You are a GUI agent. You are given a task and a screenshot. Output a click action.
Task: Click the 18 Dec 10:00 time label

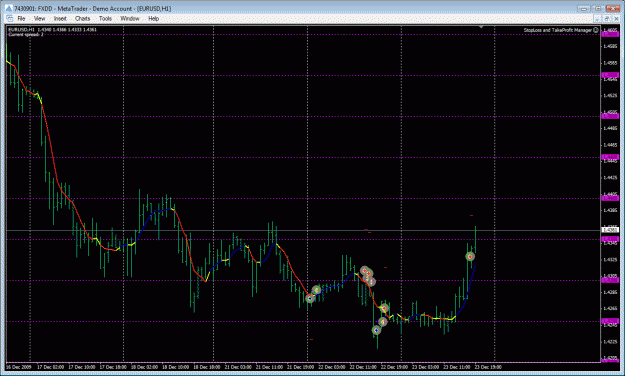pos(176,367)
